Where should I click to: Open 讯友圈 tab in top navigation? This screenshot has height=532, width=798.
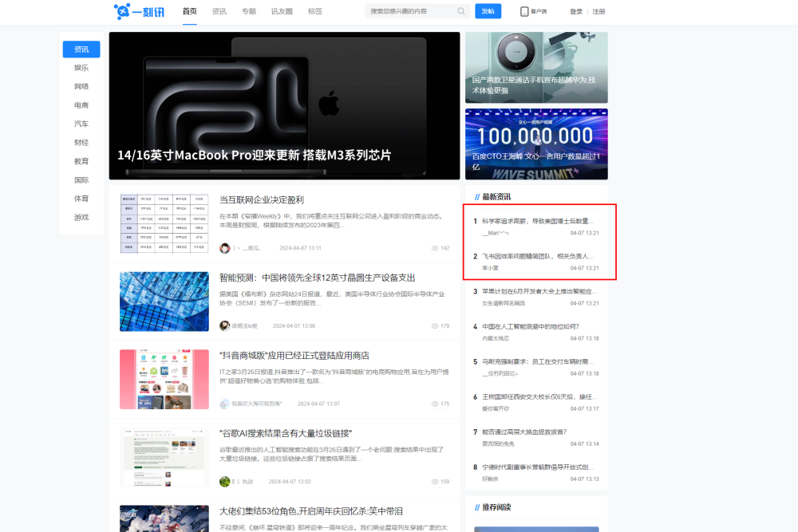pos(282,11)
